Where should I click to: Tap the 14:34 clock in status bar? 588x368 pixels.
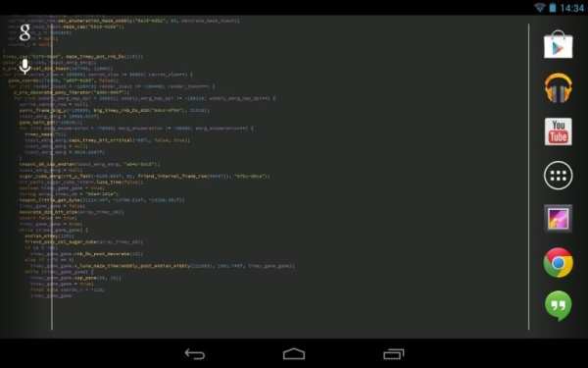pos(572,8)
